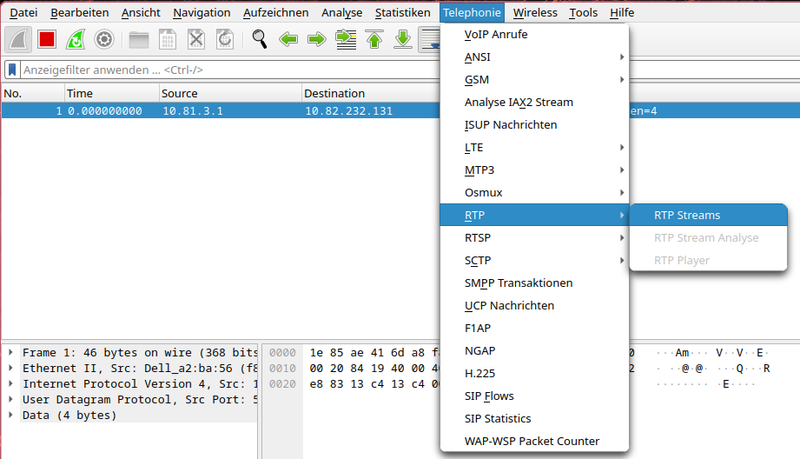Choose SIP Flows menu entry
Image resolution: width=800 pixels, height=459 pixels.
tap(489, 396)
